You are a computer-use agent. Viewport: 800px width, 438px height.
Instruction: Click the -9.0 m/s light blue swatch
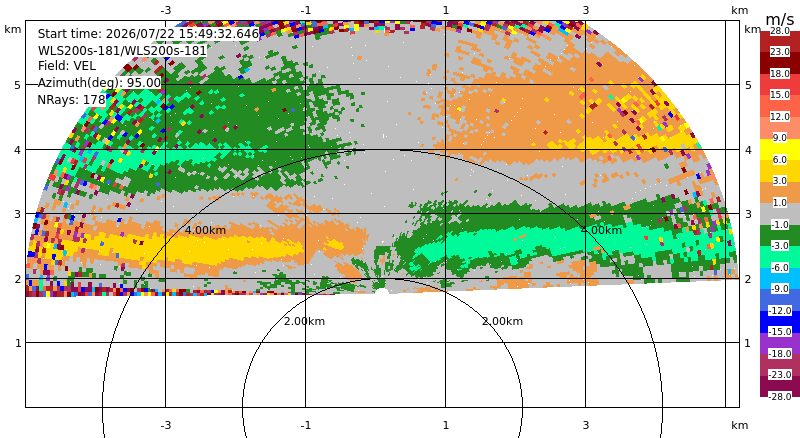(x=780, y=278)
